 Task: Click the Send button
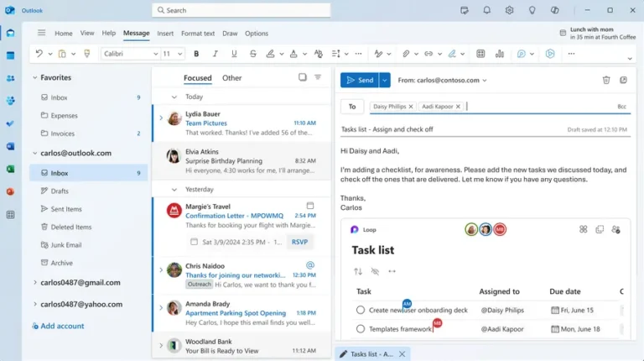[x=359, y=81]
